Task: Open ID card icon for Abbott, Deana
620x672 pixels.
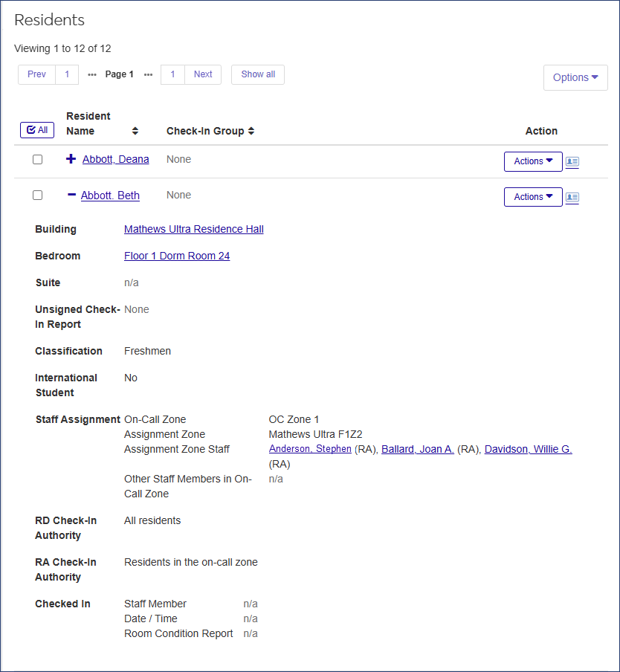Action: point(572,161)
